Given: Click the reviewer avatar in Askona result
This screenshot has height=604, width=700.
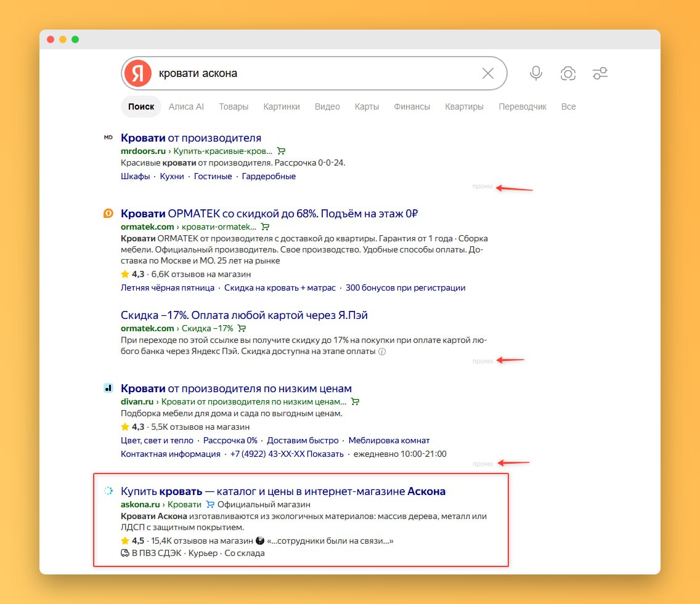Looking at the screenshot, I should pyautogui.click(x=260, y=541).
